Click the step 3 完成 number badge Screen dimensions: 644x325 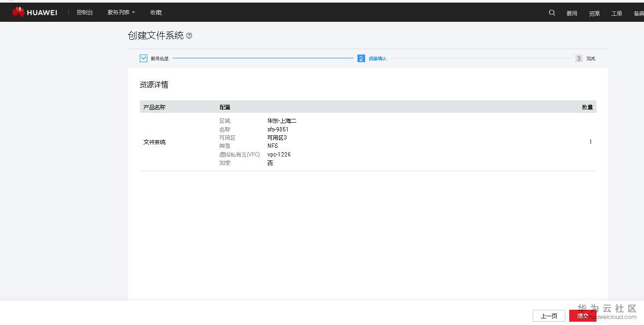(579, 58)
